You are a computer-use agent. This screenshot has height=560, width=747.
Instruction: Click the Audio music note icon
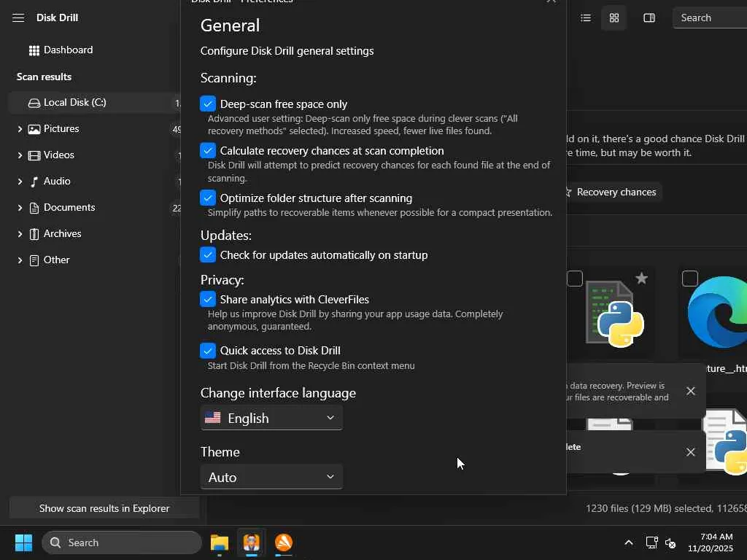tap(34, 182)
